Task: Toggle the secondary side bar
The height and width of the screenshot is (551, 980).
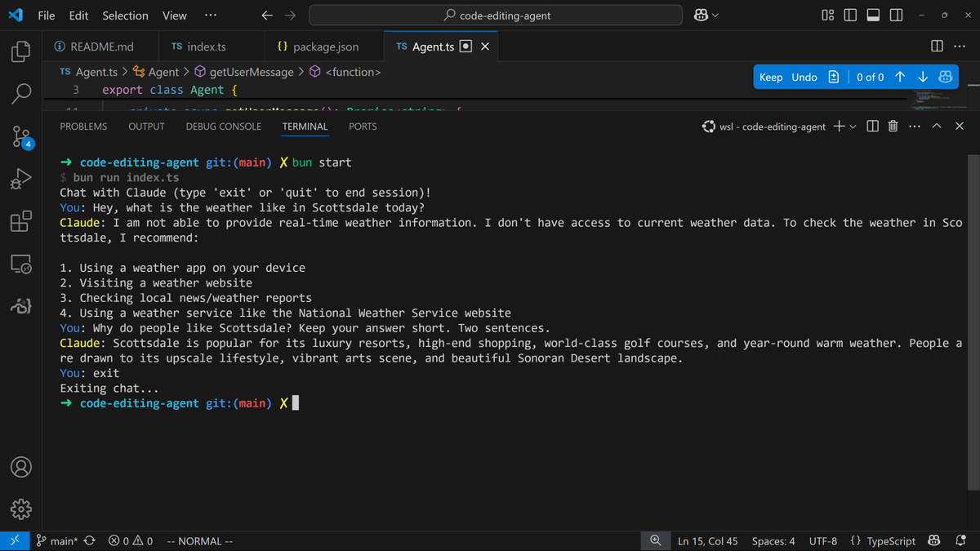Action: 896,16
